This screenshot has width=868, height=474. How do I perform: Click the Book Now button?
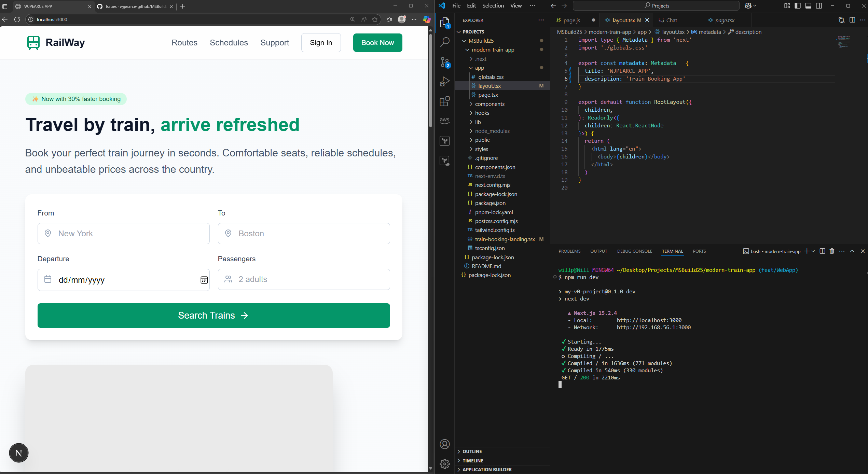[377, 43]
